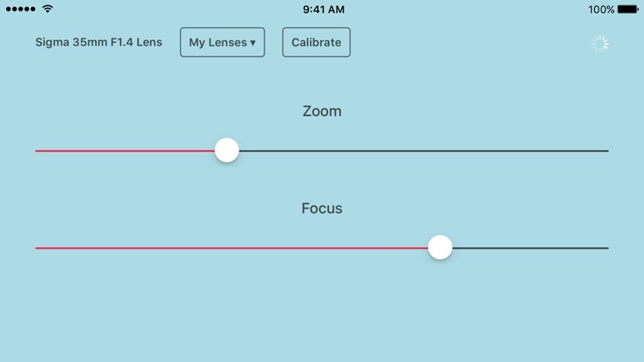Tap the 9:41 AM clock
Image resolution: width=644 pixels, height=362 pixels.
pos(324,9)
